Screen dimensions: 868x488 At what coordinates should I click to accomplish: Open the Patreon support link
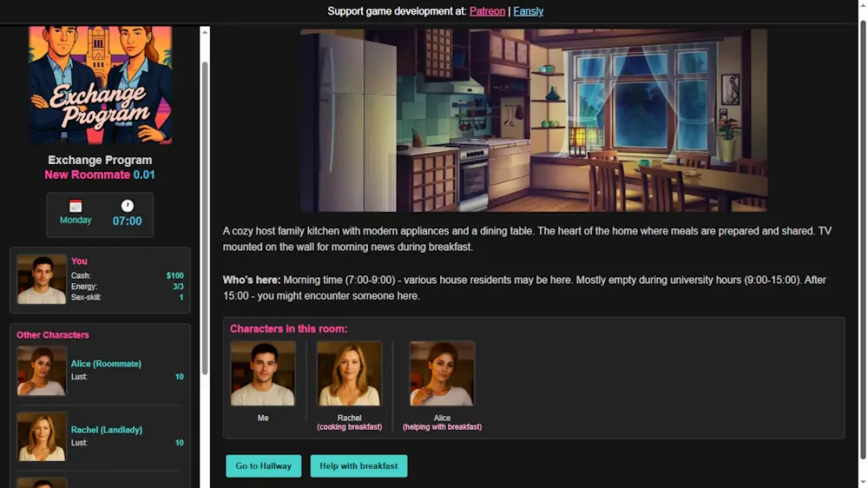point(487,11)
